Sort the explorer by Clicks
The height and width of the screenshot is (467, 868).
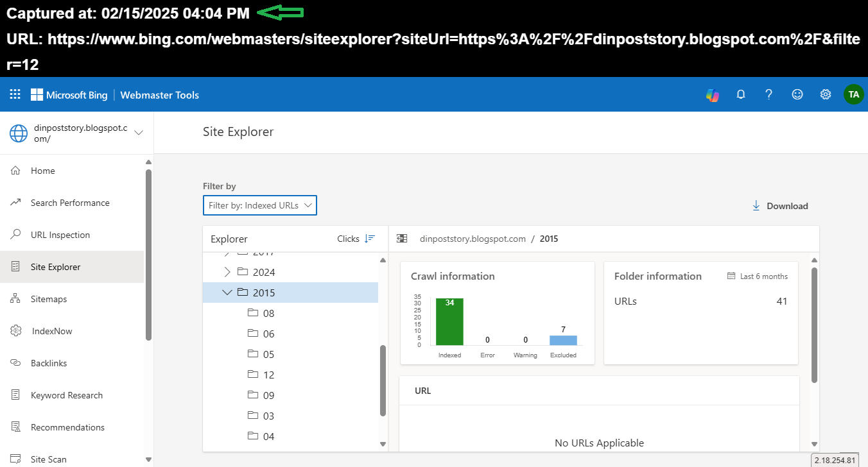pyautogui.click(x=356, y=239)
